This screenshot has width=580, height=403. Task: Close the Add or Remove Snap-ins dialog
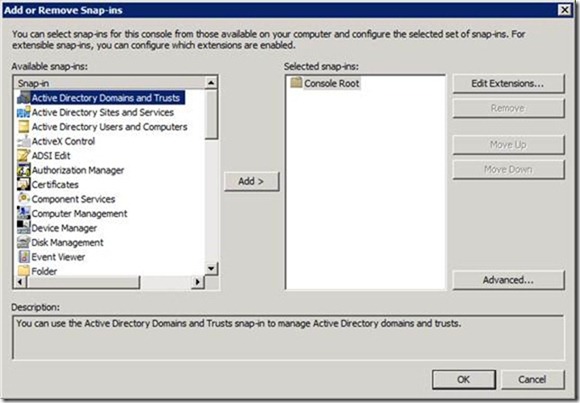coord(564,10)
